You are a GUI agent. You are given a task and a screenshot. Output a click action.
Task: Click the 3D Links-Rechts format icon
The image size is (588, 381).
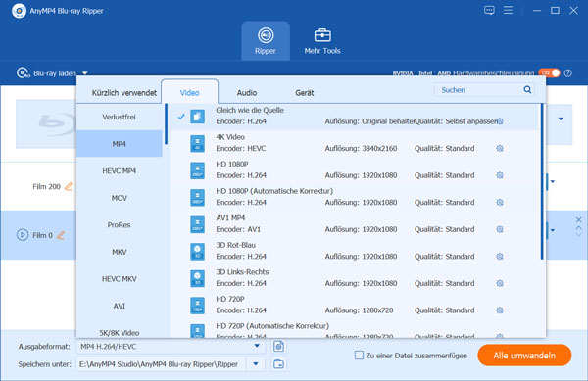[197, 278]
